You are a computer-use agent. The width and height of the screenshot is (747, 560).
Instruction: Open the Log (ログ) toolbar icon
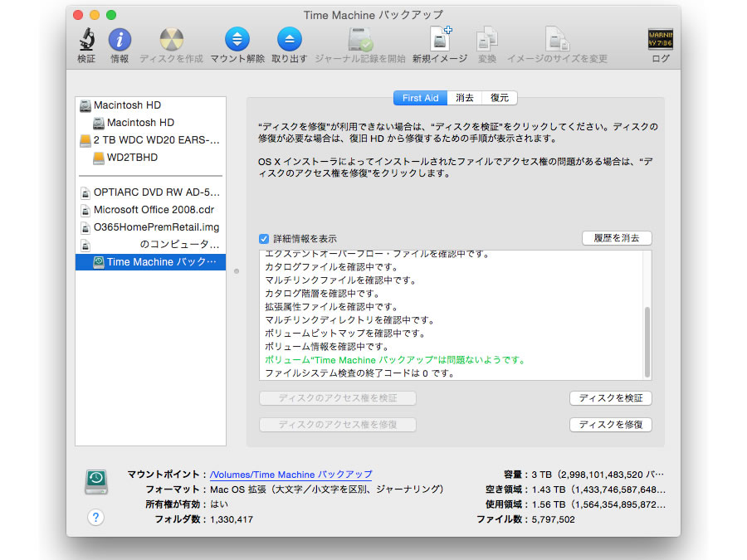click(x=661, y=40)
